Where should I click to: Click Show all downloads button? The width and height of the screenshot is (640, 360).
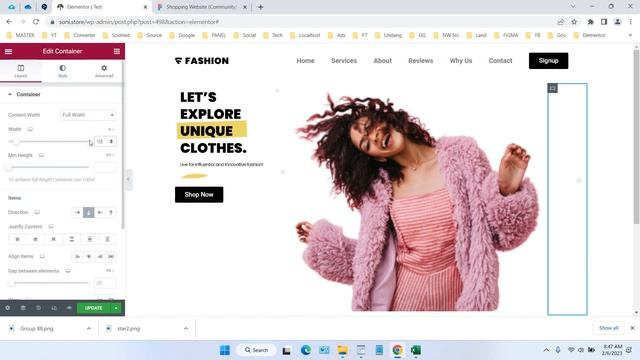pos(609,328)
